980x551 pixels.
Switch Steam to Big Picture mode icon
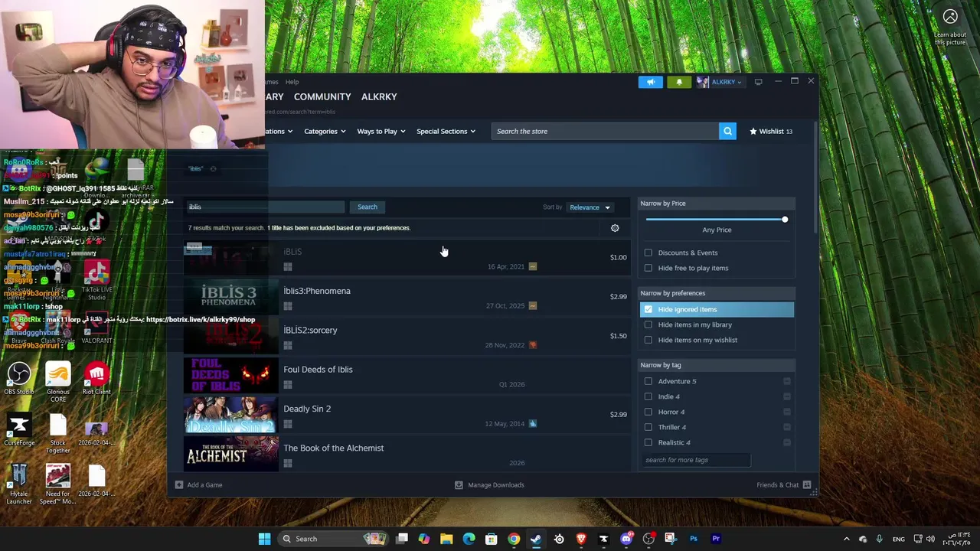[x=758, y=82]
